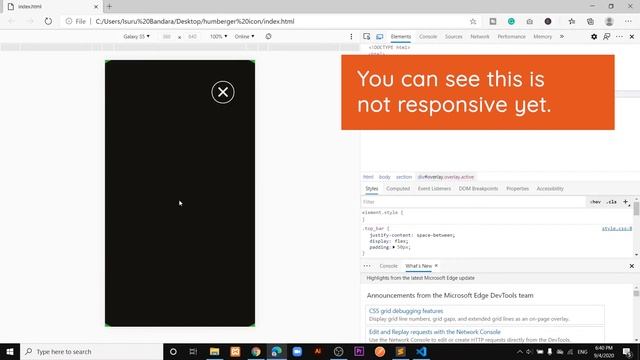The width and height of the screenshot is (640, 360).
Task: Click the justify-content: space-between declaration
Action: coord(412,235)
